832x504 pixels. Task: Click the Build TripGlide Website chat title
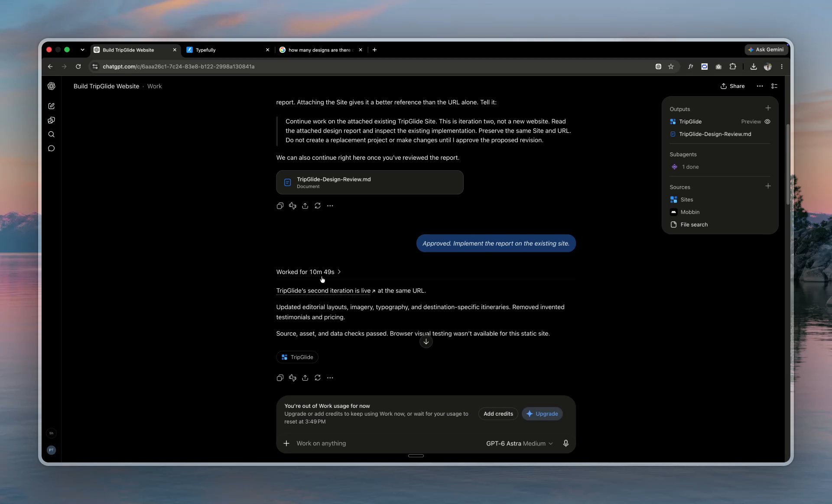click(106, 86)
